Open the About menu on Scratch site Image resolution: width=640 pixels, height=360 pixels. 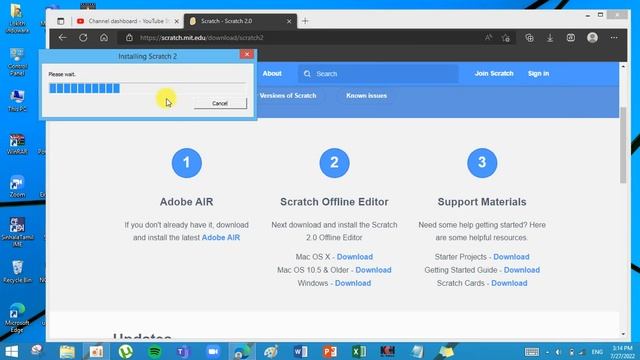(x=272, y=73)
